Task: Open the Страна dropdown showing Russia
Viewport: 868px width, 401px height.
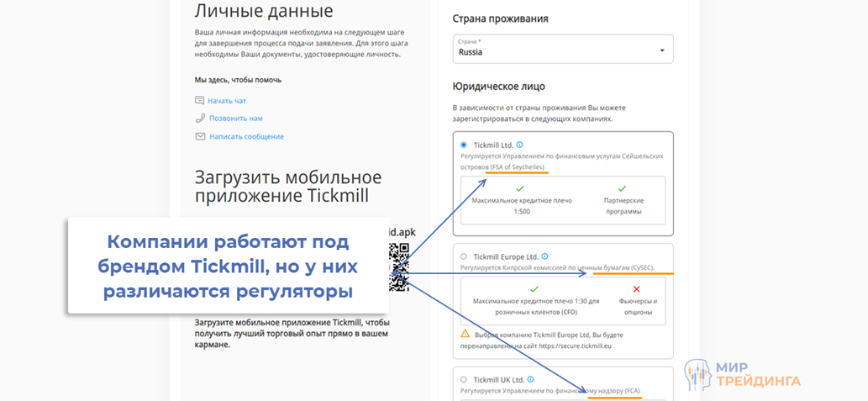Action: (563, 49)
